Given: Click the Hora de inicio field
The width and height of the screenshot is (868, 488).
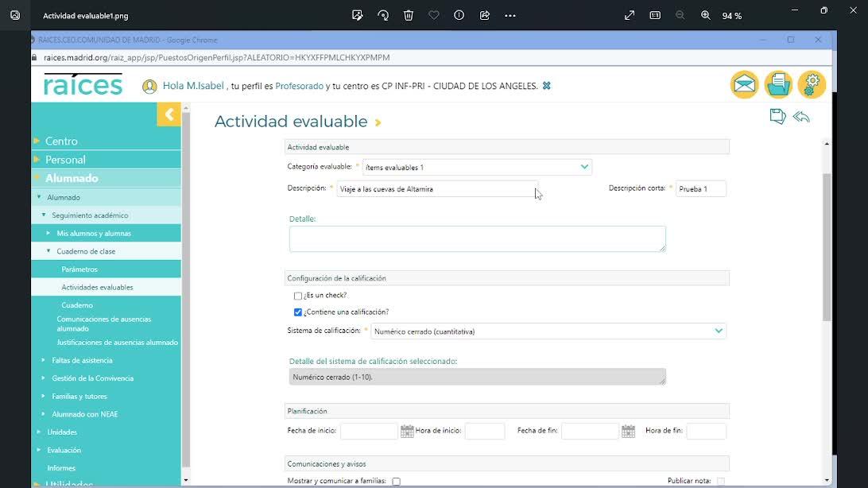Looking at the screenshot, I should pos(485,431).
